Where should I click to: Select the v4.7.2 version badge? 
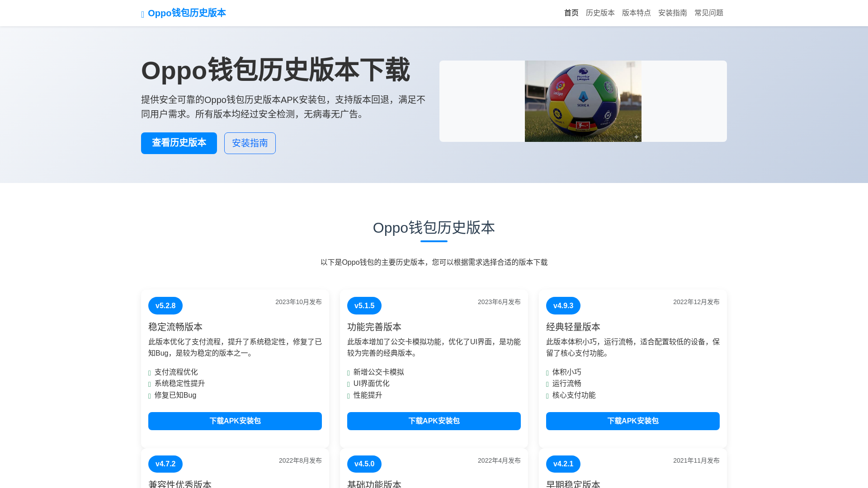pos(165,464)
